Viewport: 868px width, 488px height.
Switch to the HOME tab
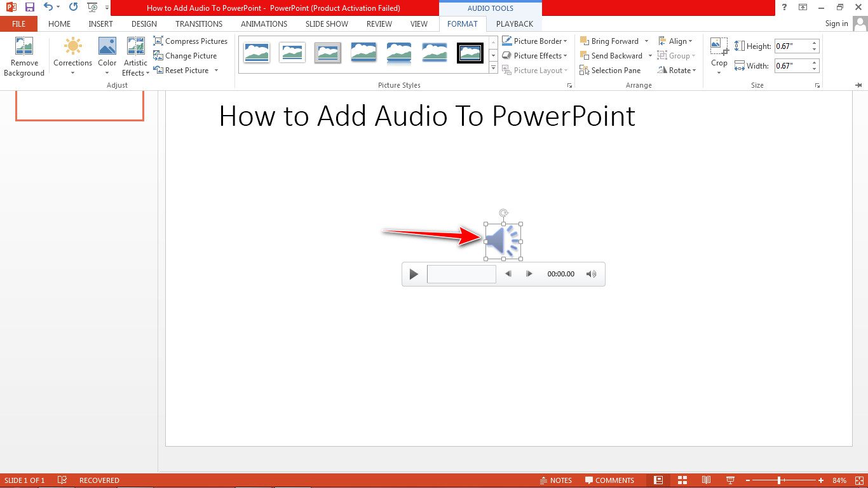tap(60, 24)
